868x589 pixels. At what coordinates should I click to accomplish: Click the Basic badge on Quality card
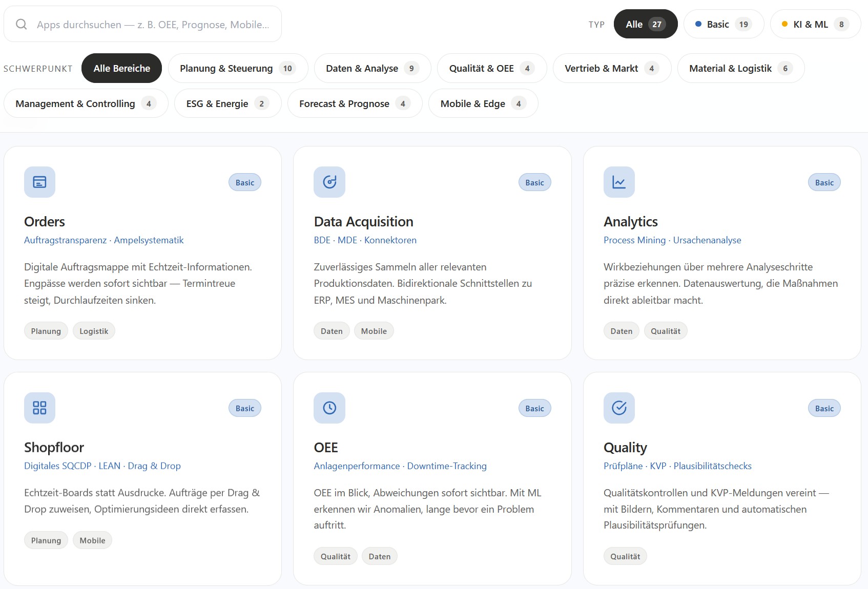(824, 408)
